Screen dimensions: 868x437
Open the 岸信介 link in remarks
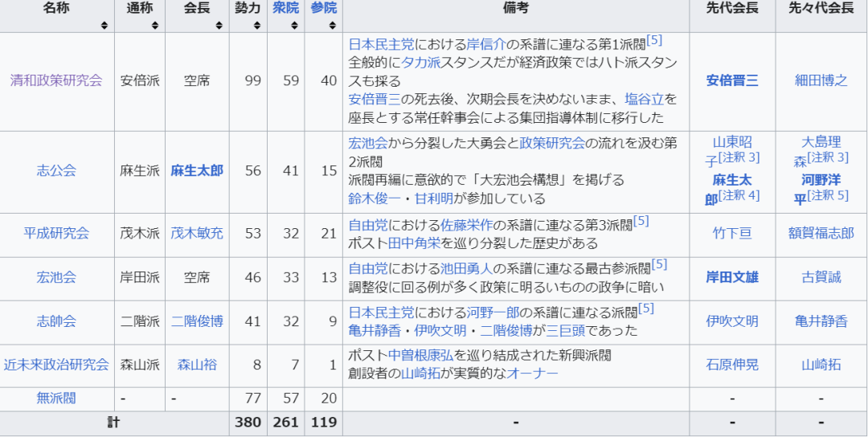(x=486, y=44)
